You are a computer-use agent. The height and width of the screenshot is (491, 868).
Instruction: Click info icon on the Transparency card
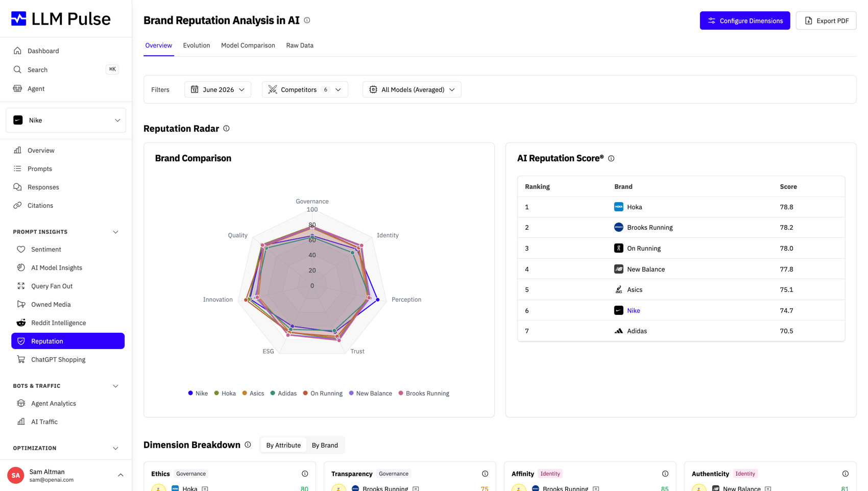[x=485, y=474]
